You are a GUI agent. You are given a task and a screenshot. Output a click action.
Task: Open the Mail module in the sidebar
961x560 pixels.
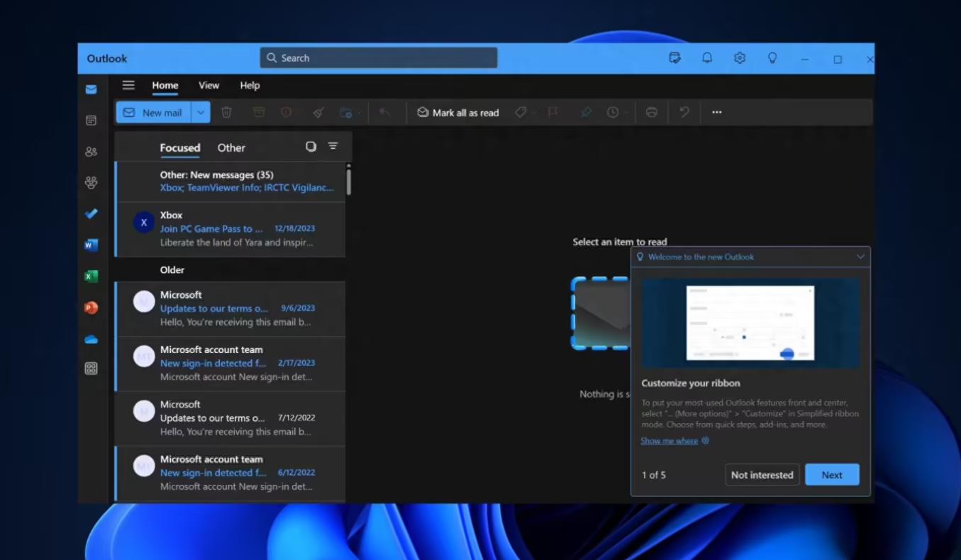coord(91,89)
